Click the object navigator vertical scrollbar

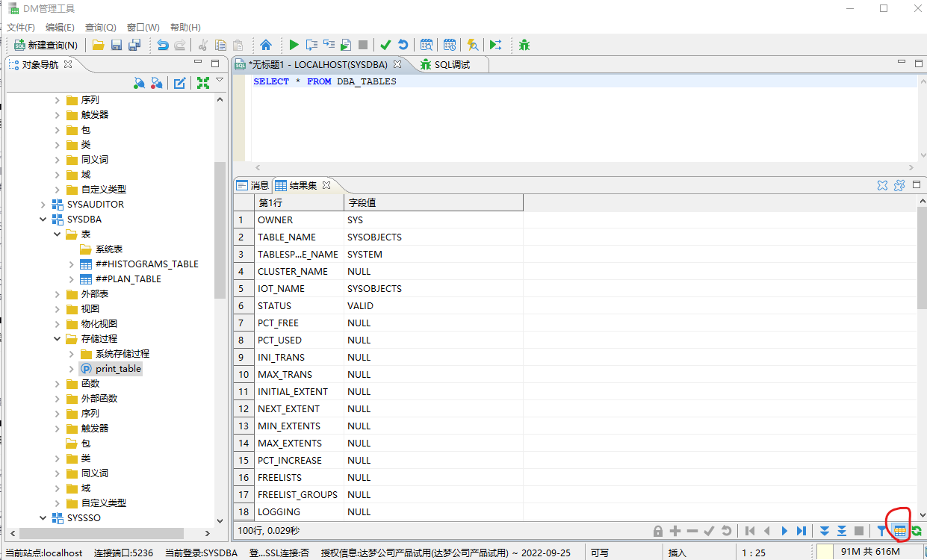point(220,231)
